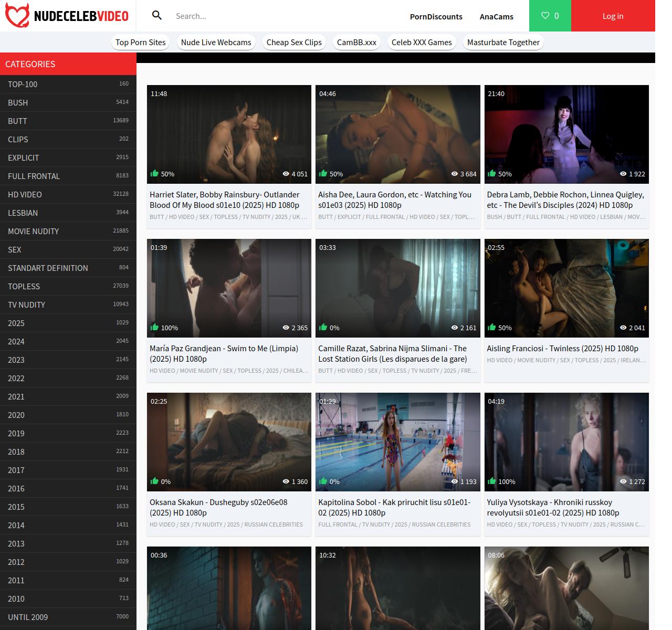This screenshot has height=630, width=672.
Task: Open the PornDiscounts header link
Action: 436,16
